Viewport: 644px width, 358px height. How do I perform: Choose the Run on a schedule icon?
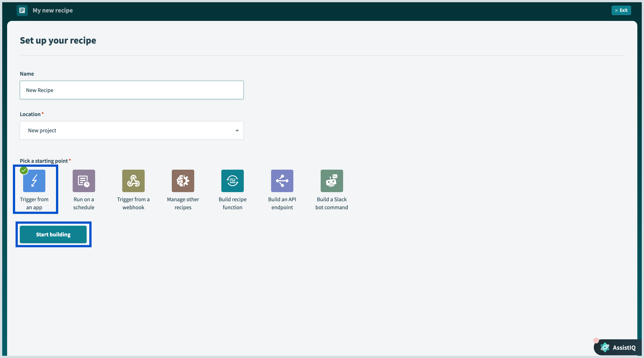(84, 181)
